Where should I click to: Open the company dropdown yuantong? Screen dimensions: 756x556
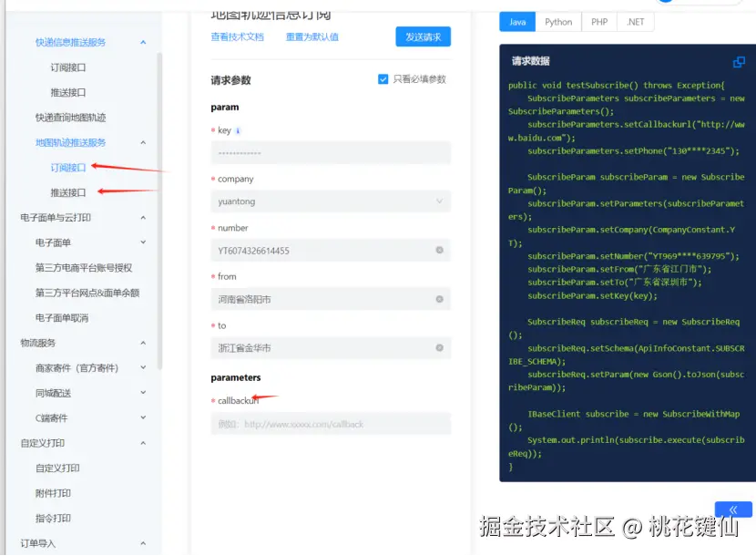coord(331,201)
